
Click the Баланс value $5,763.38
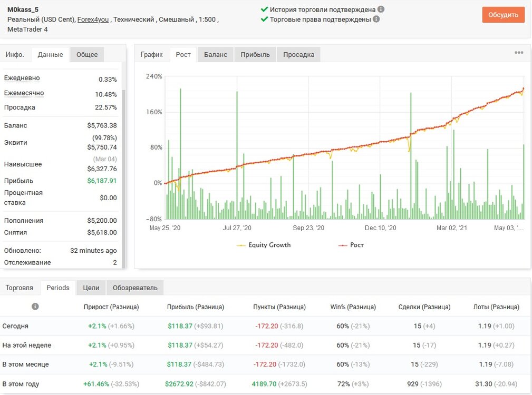coord(102,125)
